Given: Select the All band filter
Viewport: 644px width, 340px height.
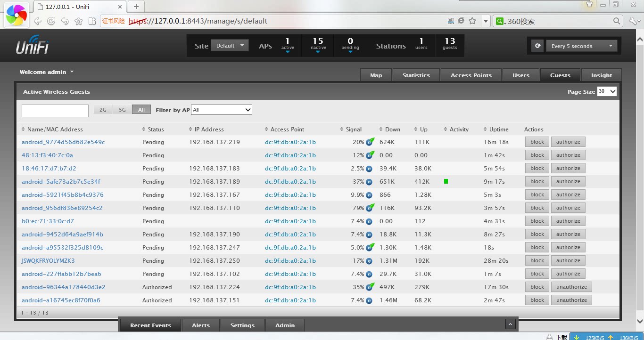Looking at the screenshot, I should [141, 110].
